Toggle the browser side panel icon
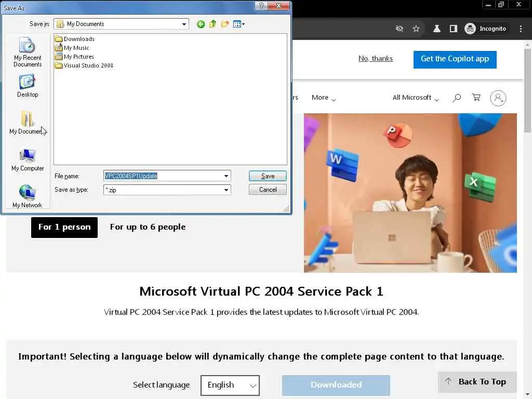 point(453,29)
